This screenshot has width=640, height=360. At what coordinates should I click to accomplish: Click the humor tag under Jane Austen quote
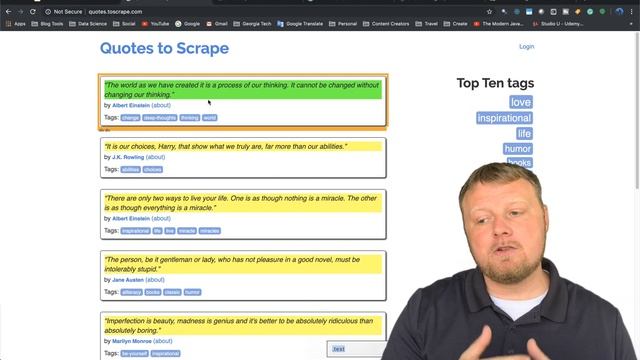192,292
